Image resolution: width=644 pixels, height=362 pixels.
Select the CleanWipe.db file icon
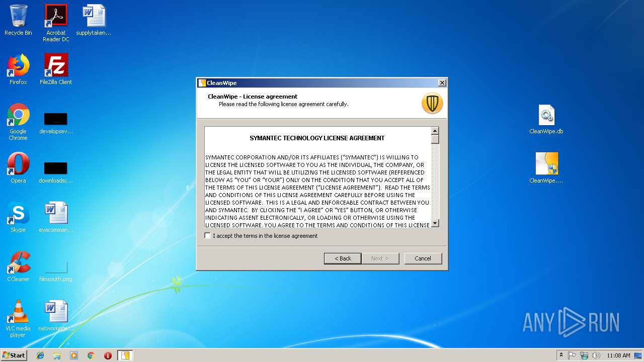click(x=546, y=120)
